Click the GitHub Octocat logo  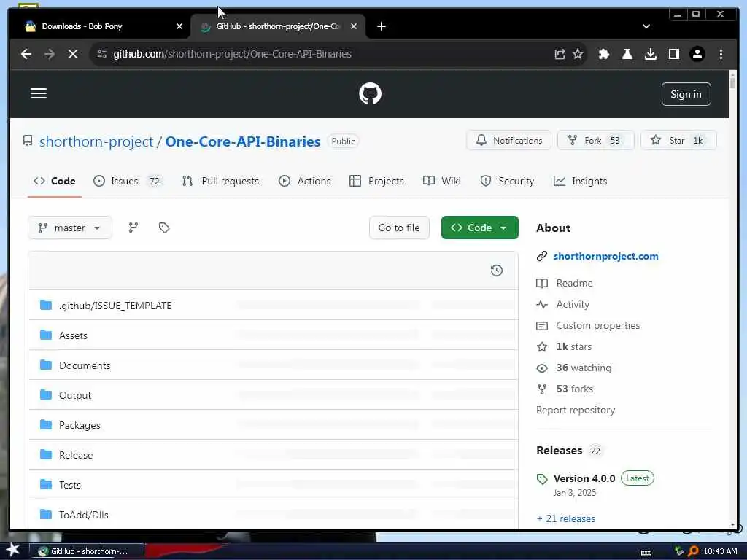click(x=370, y=93)
